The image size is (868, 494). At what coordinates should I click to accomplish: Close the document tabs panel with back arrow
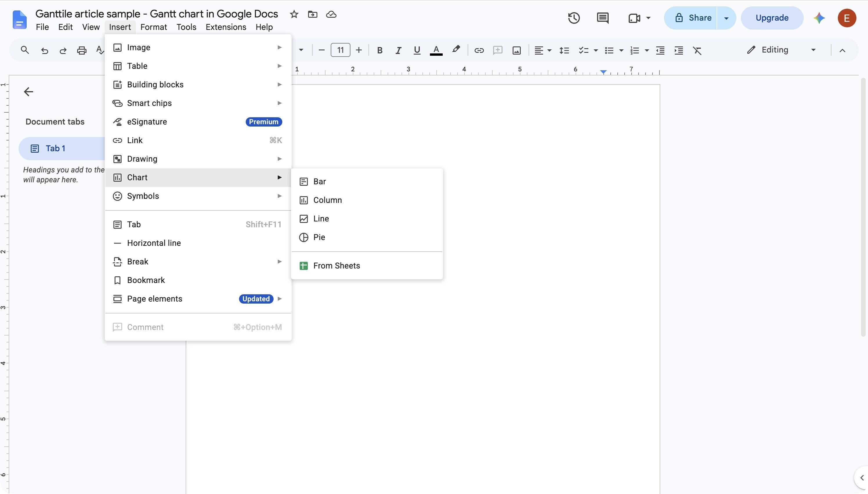coord(28,92)
